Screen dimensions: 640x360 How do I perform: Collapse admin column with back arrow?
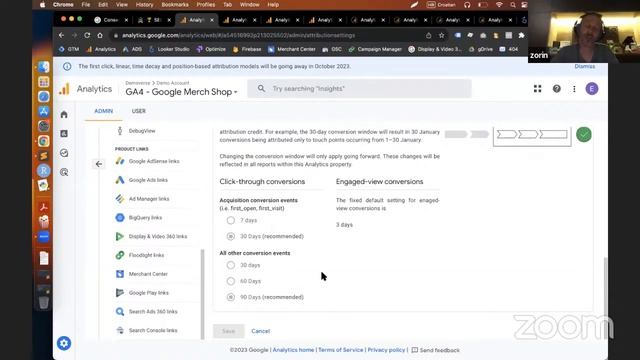pyautogui.click(x=99, y=164)
